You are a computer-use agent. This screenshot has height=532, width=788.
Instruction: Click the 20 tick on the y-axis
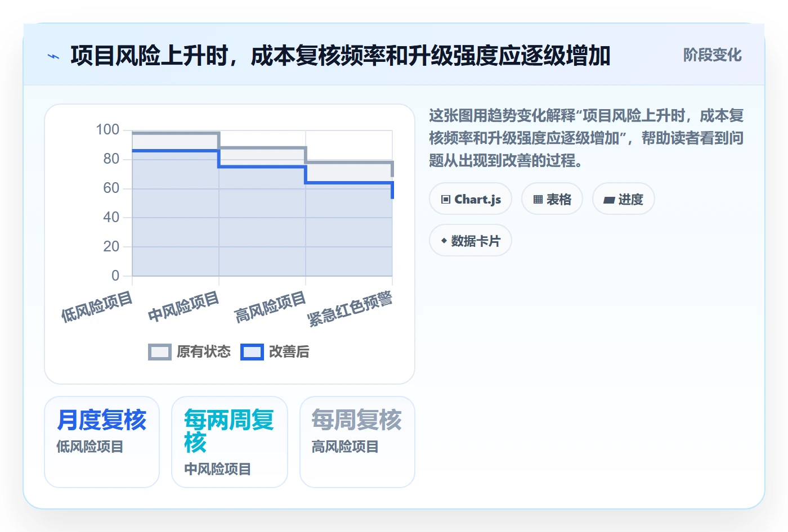111,247
